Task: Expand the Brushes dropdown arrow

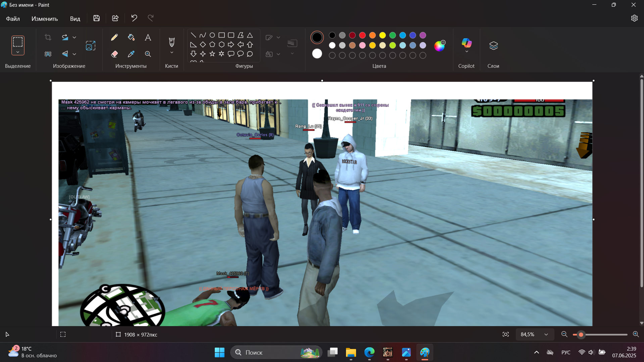Action: [171, 53]
